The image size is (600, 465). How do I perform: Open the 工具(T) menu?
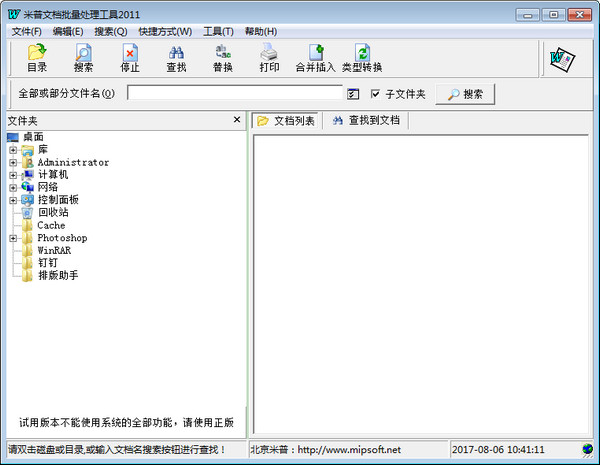point(218,32)
